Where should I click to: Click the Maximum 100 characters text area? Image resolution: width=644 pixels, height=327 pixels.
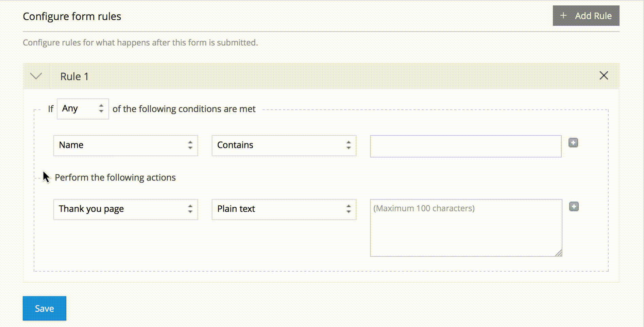coord(465,228)
